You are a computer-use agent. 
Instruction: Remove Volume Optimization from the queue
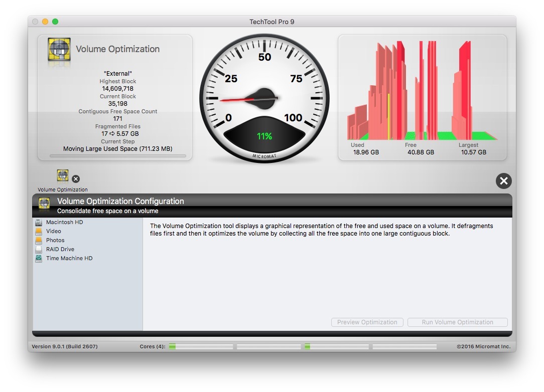point(76,179)
